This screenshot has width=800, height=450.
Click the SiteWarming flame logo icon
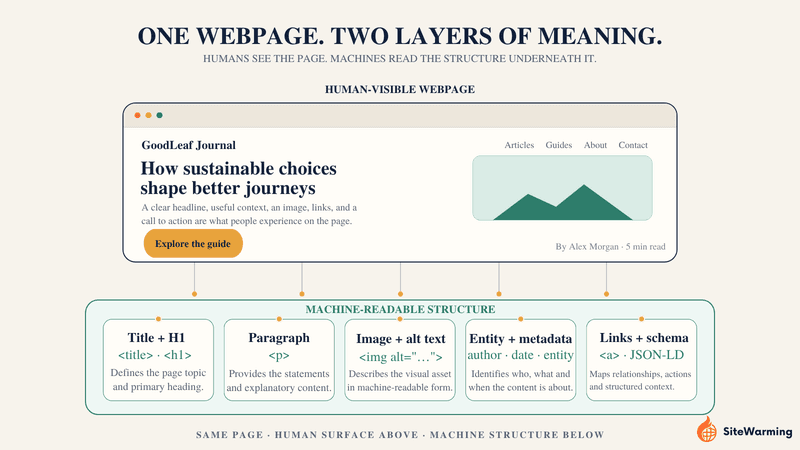coord(707,429)
